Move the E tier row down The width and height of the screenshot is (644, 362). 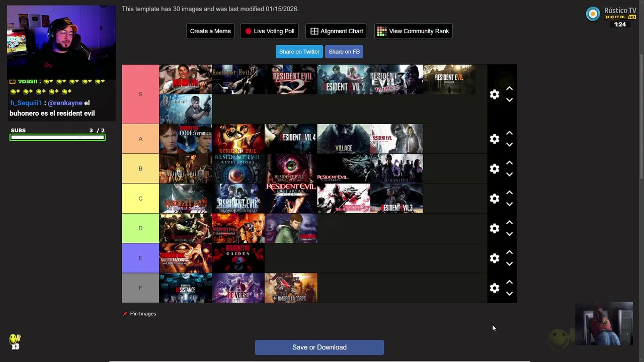point(509,264)
